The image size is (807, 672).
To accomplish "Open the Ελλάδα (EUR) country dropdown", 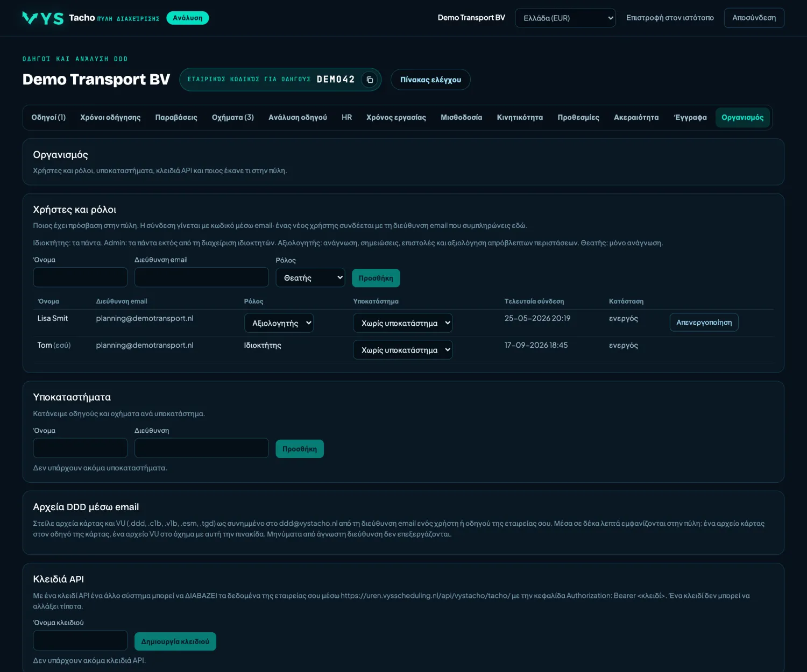I will coord(565,18).
